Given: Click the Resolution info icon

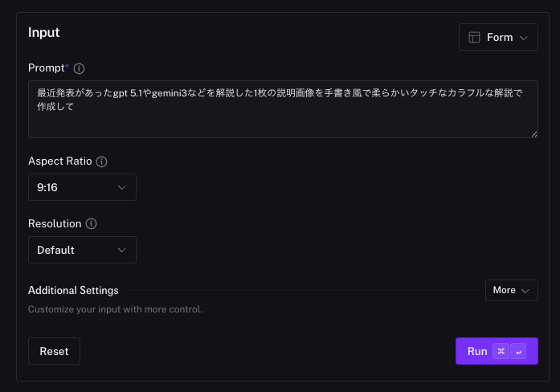Looking at the screenshot, I should tap(91, 224).
